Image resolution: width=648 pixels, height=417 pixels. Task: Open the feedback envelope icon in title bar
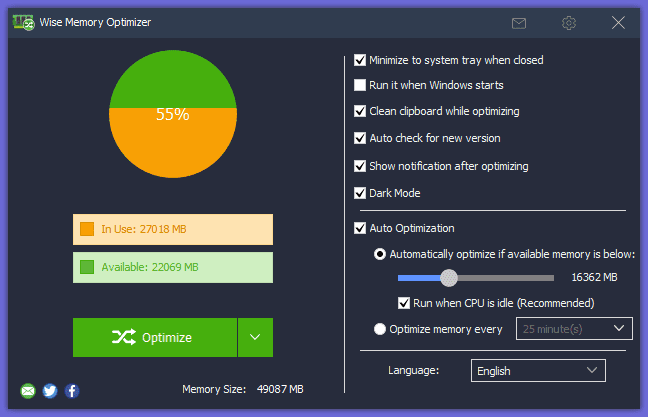click(519, 23)
